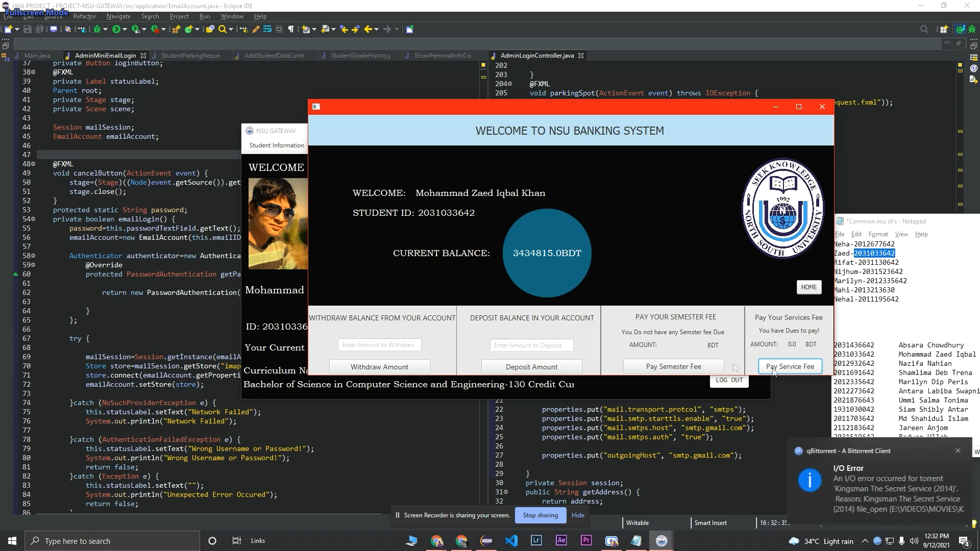
Task: Click the Enter Amount to Withdraw field
Action: (379, 345)
